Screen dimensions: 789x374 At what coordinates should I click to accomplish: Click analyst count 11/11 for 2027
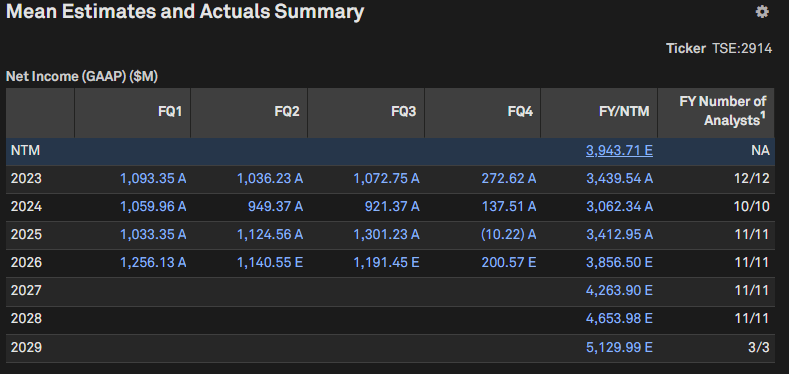(x=752, y=290)
